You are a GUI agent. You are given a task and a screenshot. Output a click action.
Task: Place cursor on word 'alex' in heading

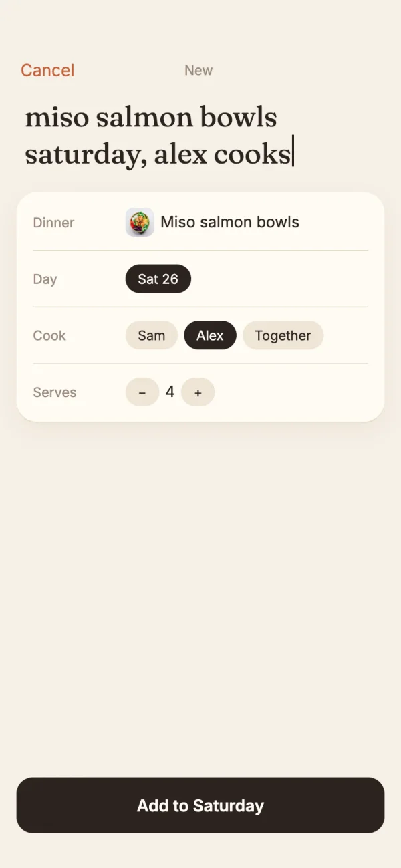(180, 154)
